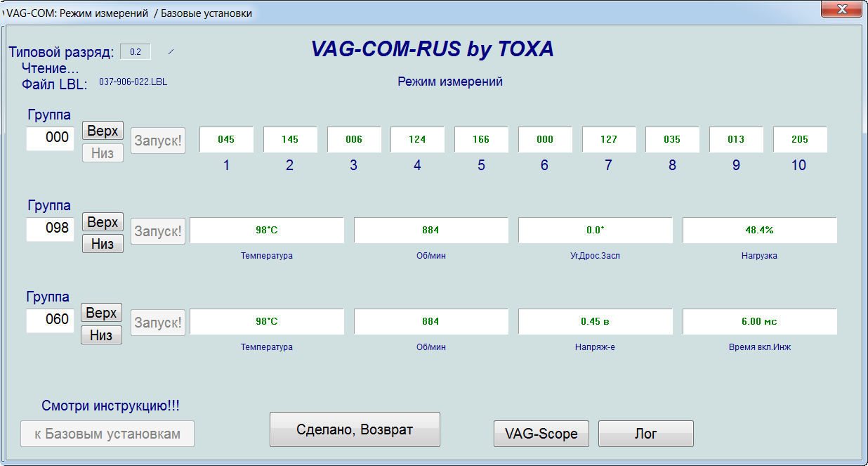Click the column number 1 under value 045

(226, 166)
